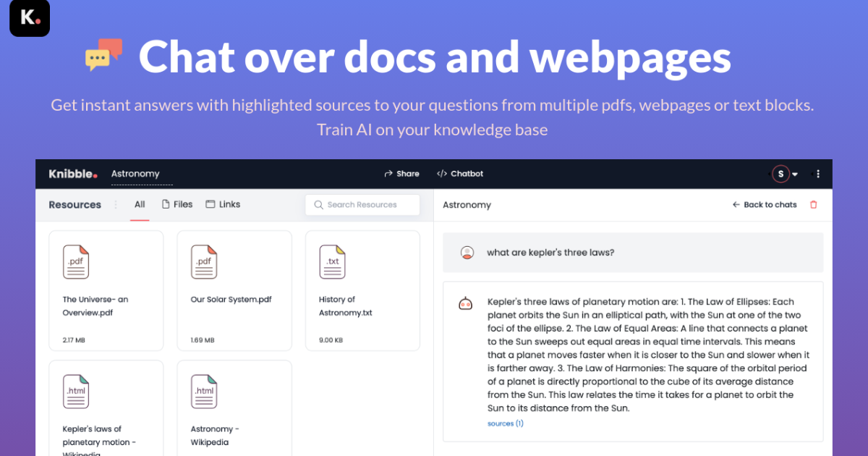Open Our Solar System.pdf file icon
This screenshot has width=868, height=456.
click(204, 262)
